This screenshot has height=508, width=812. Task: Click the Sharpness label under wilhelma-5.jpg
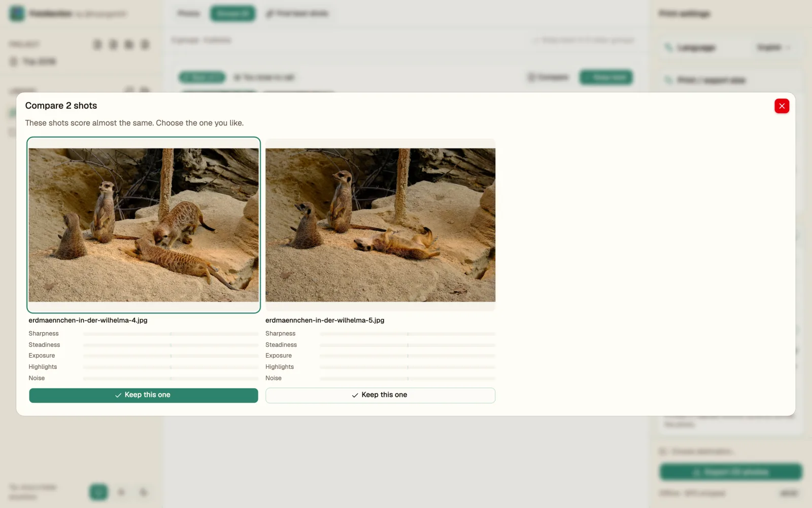point(280,334)
